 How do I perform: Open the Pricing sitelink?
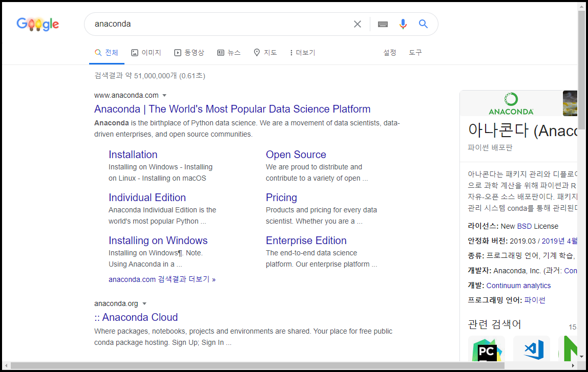(x=281, y=198)
